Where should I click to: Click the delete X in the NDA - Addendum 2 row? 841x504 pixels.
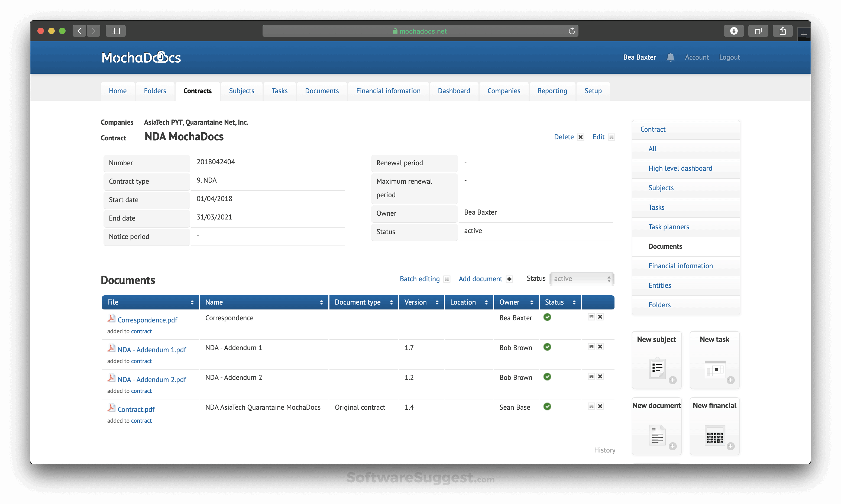[600, 377]
